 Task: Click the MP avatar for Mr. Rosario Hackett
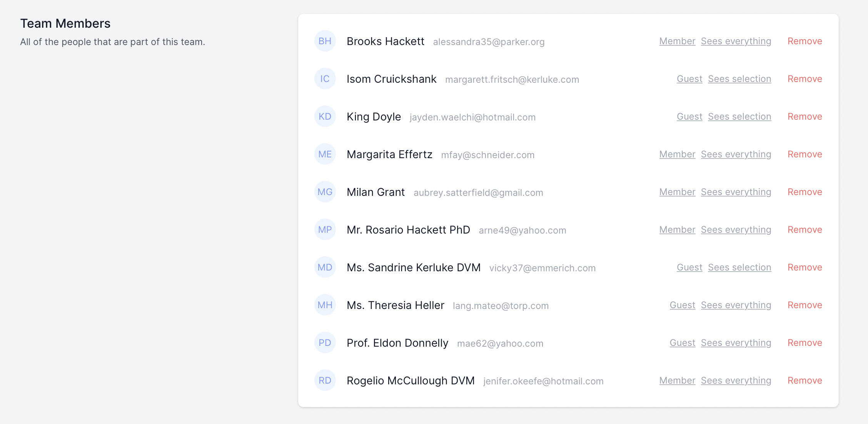(x=325, y=230)
